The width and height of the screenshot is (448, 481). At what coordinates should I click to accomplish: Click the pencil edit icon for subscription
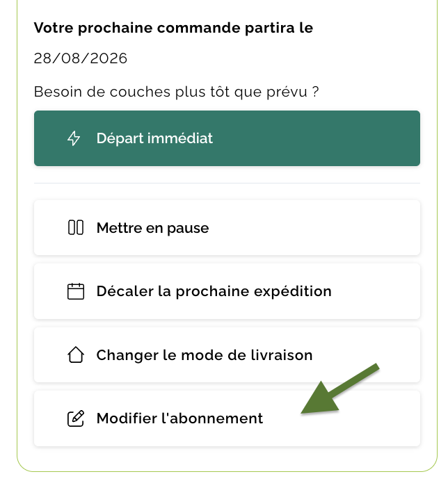[x=76, y=418]
